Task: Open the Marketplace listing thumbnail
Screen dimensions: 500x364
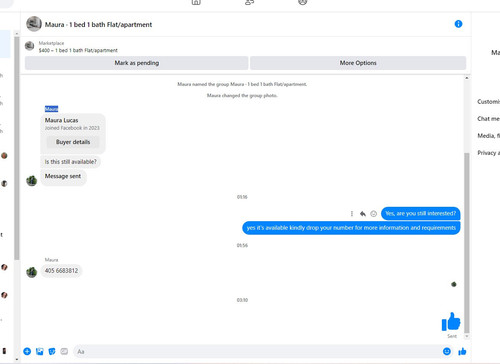Action: tap(29, 46)
